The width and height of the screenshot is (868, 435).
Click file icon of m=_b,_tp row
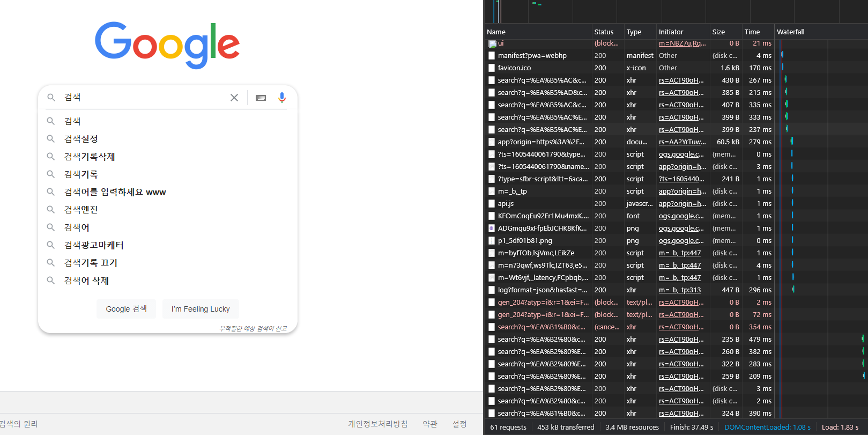tap(492, 191)
